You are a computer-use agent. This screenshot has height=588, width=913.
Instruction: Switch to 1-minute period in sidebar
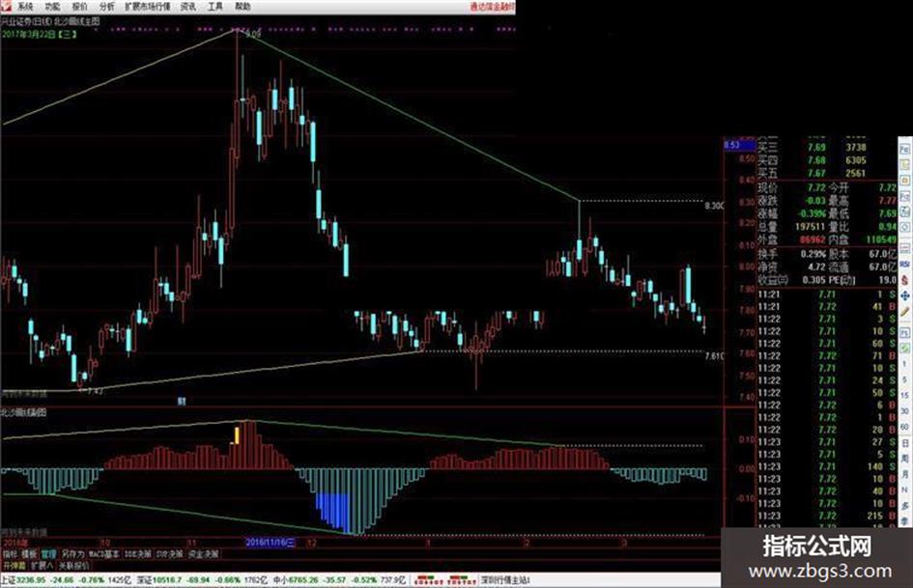click(905, 364)
